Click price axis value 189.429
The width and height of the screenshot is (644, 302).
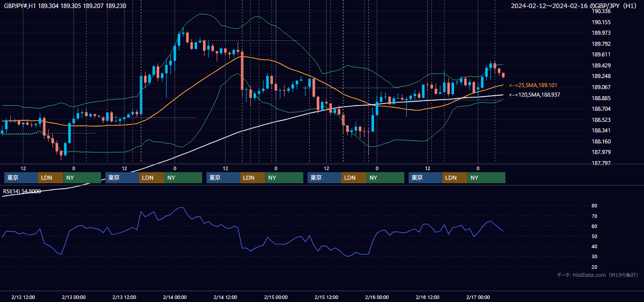[x=601, y=65]
